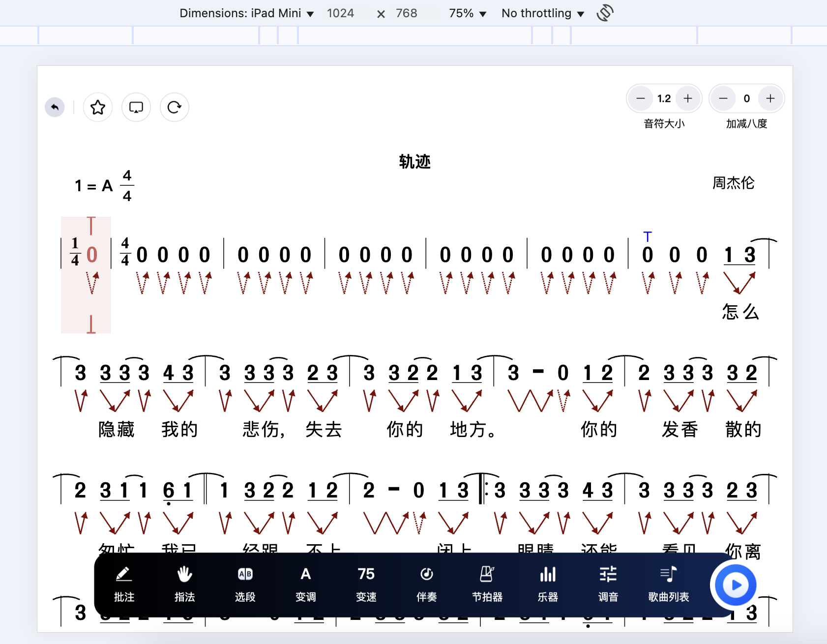
Task: Decrease note size with minus button
Action: point(641,98)
